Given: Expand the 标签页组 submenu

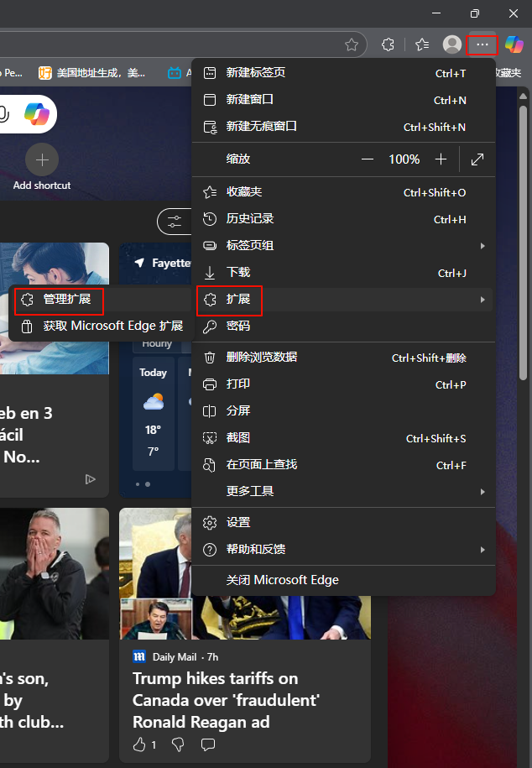Looking at the screenshot, I should pyautogui.click(x=482, y=246).
